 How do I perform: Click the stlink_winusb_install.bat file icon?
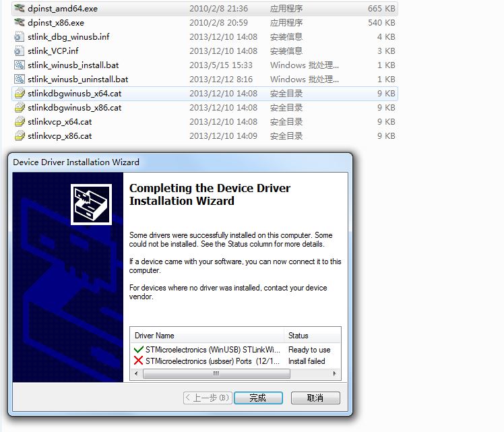click(x=20, y=65)
